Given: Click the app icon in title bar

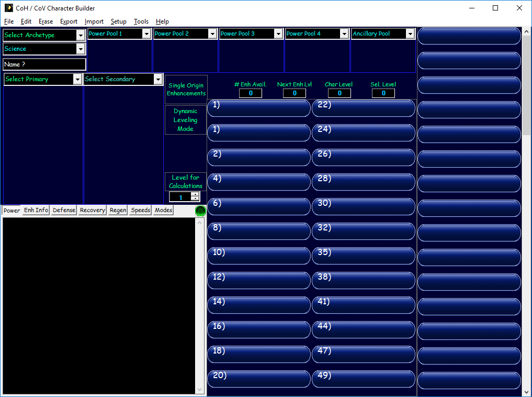Looking at the screenshot, I should [8, 8].
